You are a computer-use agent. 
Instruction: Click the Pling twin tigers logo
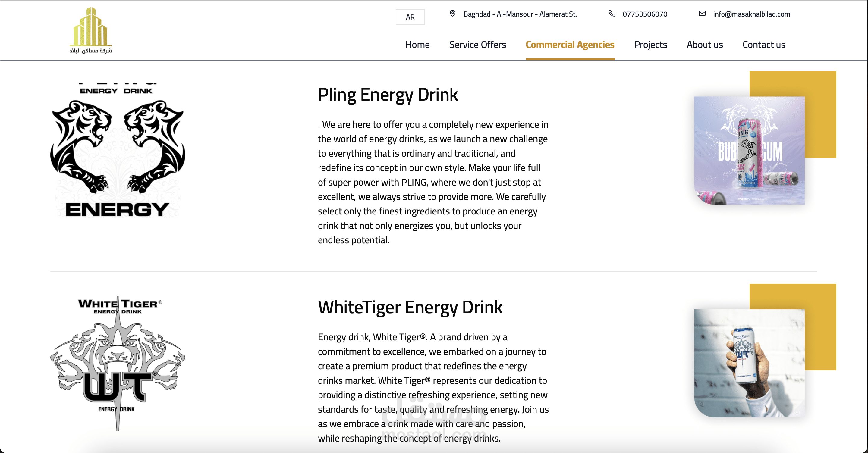tap(117, 150)
